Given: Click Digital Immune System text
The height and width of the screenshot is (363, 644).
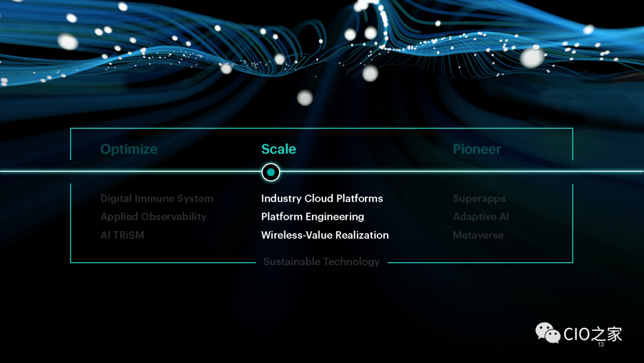Looking at the screenshot, I should [157, 199].
